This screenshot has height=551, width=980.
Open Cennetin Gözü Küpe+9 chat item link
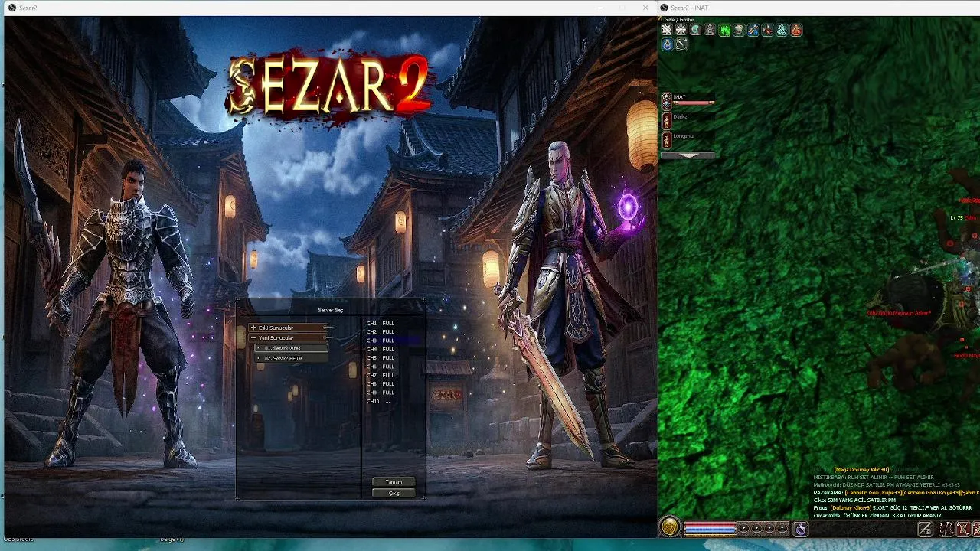pos(874,493)
